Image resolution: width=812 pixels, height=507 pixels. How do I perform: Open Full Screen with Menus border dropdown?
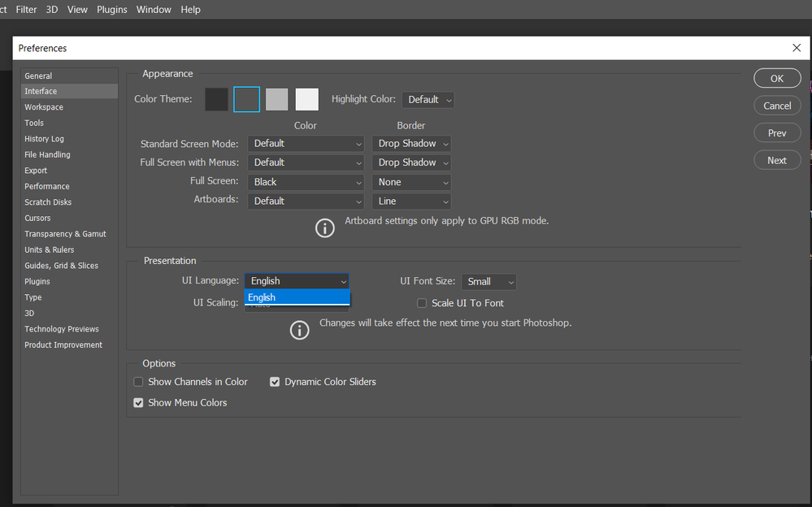(412, 162)
